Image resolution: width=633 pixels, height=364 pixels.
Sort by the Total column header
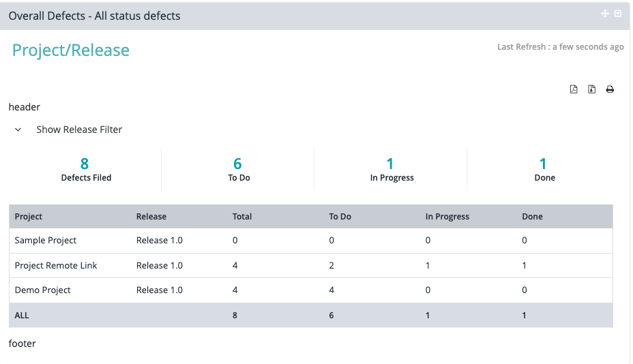(x=242, y=217)
